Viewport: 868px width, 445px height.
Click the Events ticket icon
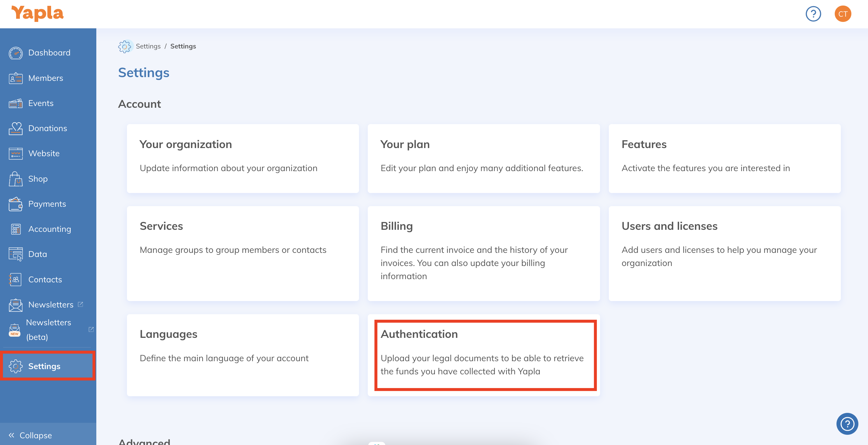coord(15,103)
